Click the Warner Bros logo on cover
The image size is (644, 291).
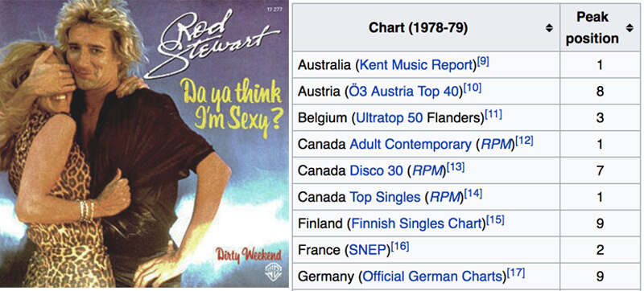coord(270,273)
